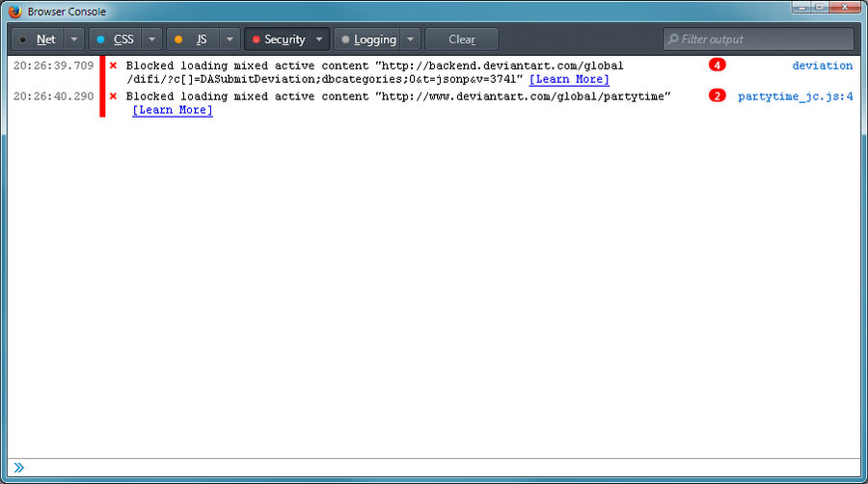The height and width of the screenshot is (484, 868).
Task: Expand the Security filter dropdown arrow
Action: 319,40
